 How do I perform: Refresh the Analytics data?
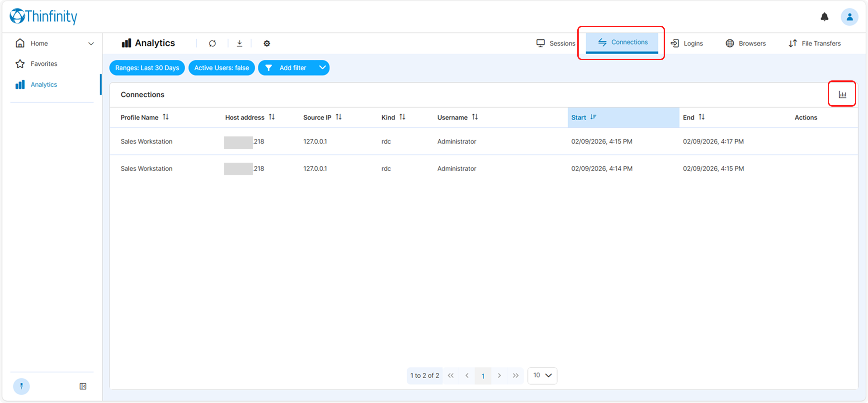[x=212, y=43]
